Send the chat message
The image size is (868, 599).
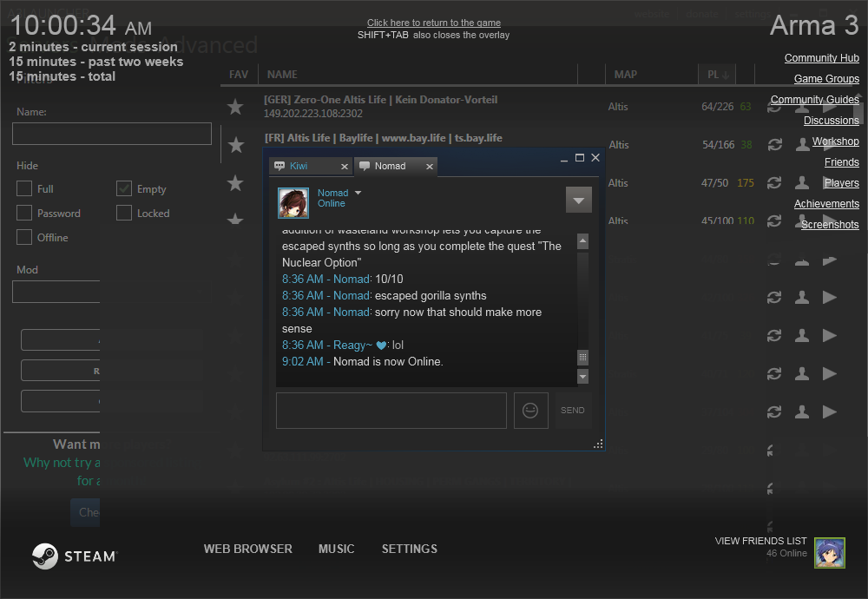point(572,411)
